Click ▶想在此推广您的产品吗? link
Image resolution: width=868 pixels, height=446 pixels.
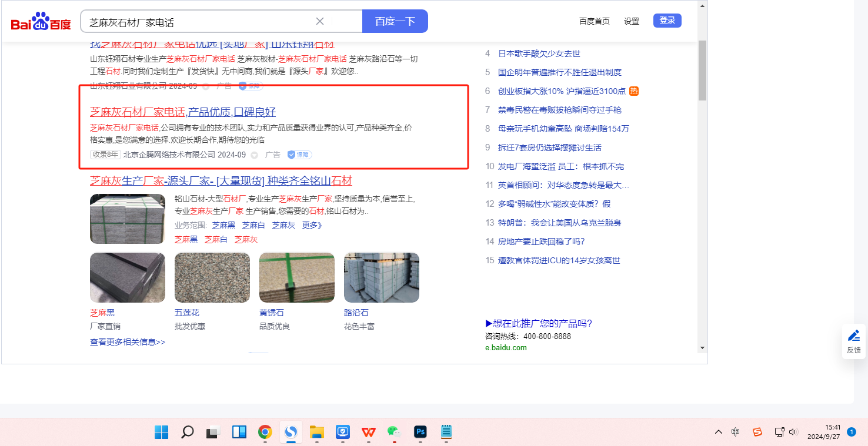coord(539,324)
